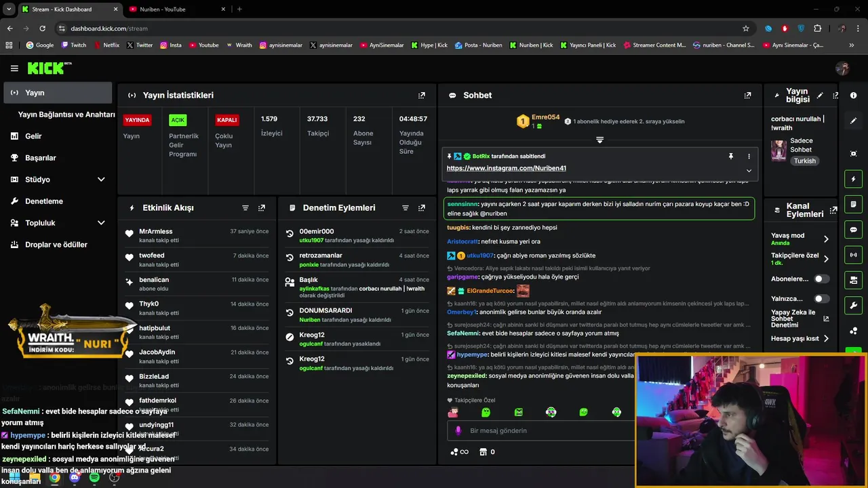Open the Hype | Kick bookmark
Screen dimensions: 868x488
[x=429, y=45]
